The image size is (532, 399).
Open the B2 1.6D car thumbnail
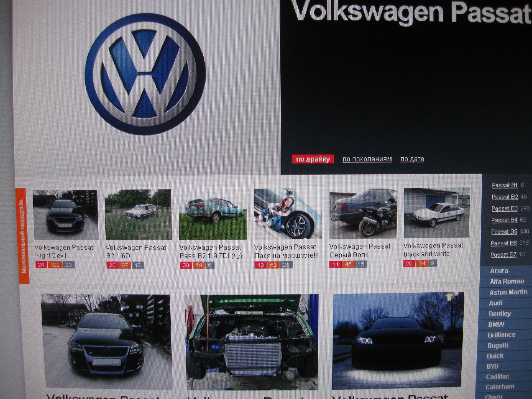[x=138, y=214]
